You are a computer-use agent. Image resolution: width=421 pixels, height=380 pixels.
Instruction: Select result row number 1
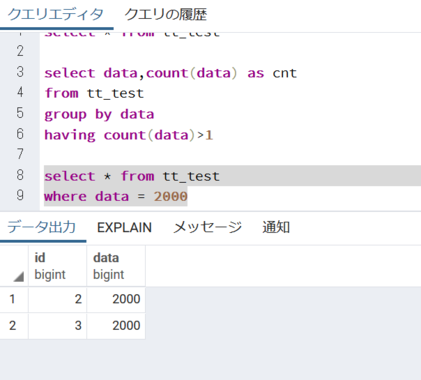coord(14,299)
